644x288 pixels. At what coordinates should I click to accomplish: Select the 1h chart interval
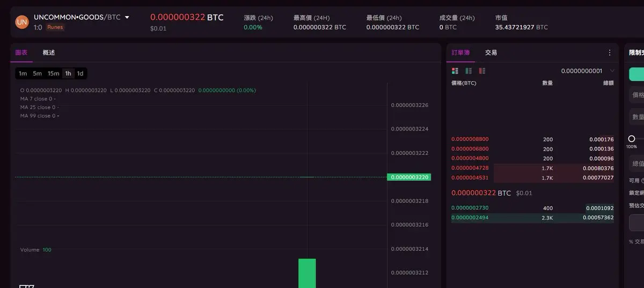click(68, 74)
